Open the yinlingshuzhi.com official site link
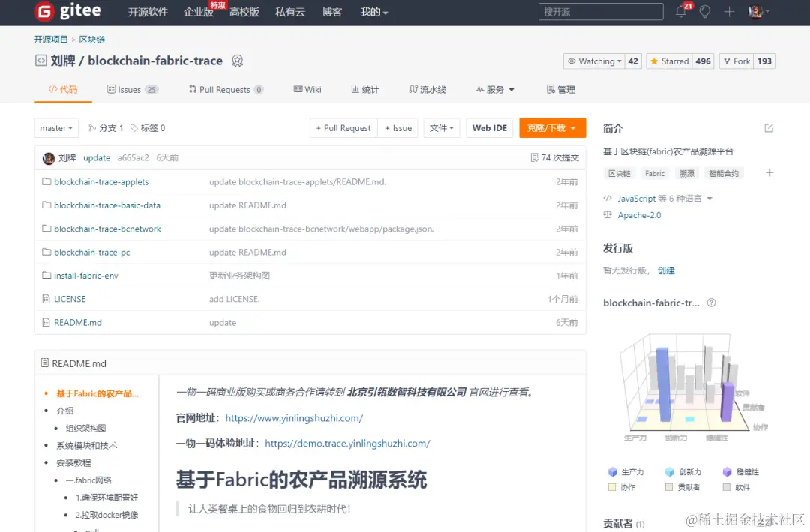The width and height of the screenshot is (810, 532). click(x=294, y=418)
